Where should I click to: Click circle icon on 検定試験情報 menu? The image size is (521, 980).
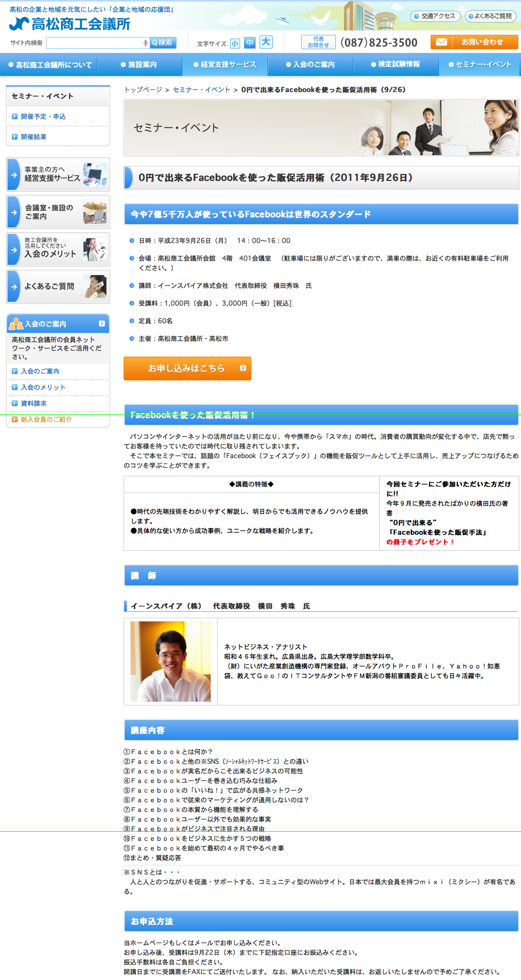point(373,64)
